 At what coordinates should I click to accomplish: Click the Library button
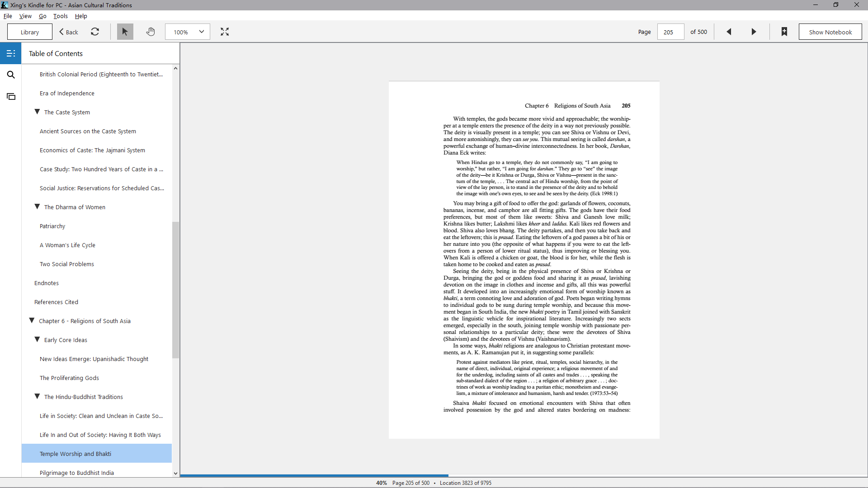point(30,32)
